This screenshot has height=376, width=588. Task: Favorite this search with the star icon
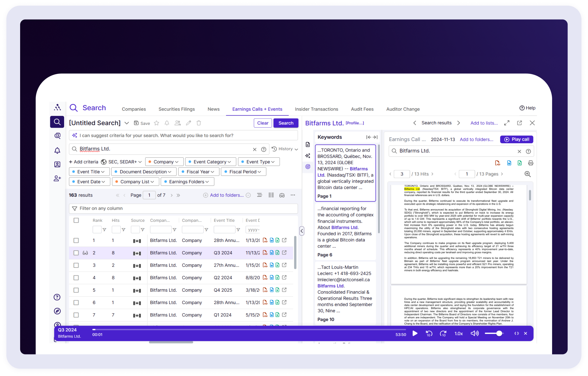tap(156, 123)
